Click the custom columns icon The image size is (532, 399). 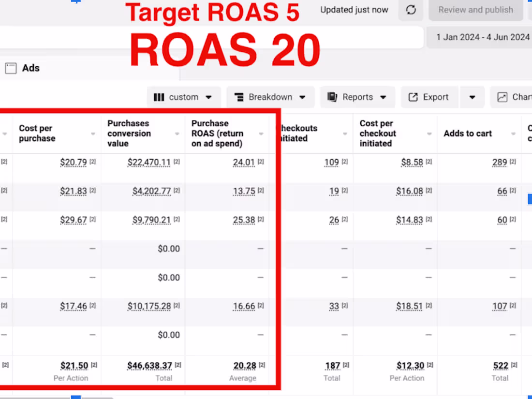[x=160, y=97]
